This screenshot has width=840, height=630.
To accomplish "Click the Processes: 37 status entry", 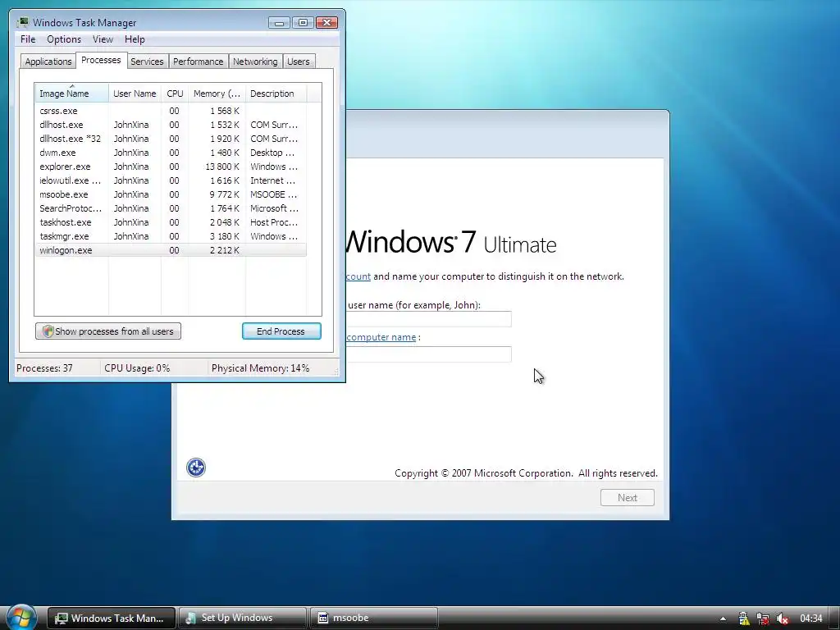I will (44, 368).
